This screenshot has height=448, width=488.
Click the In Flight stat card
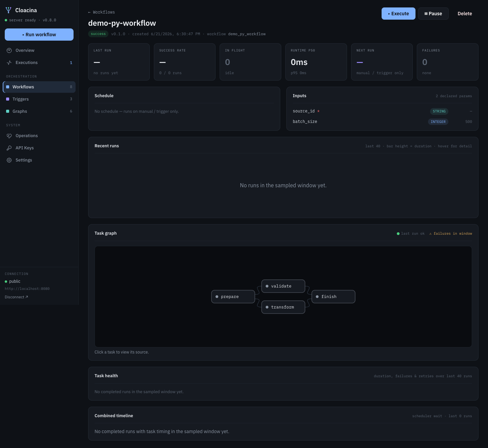click(250, 62)
